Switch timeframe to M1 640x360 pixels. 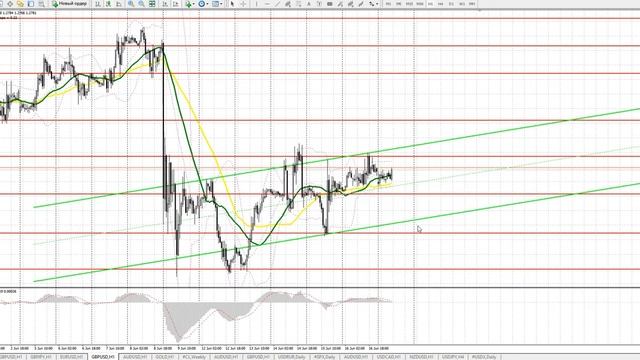point(388,4)
